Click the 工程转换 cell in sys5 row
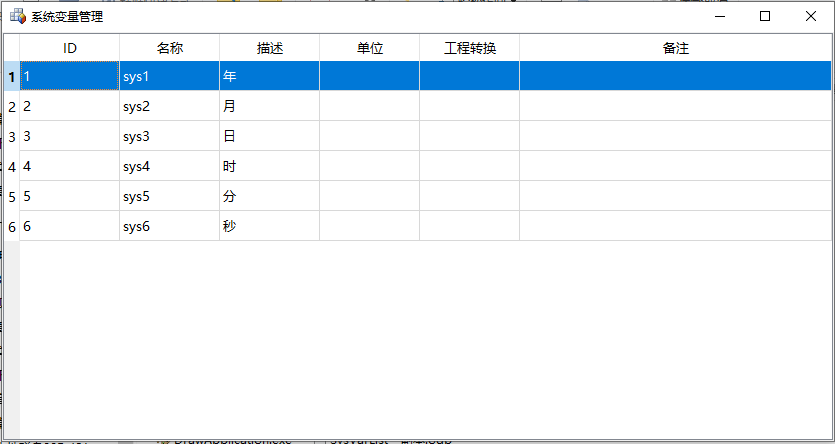The height and width of the screenshot is (444, 835). point(470,196)
